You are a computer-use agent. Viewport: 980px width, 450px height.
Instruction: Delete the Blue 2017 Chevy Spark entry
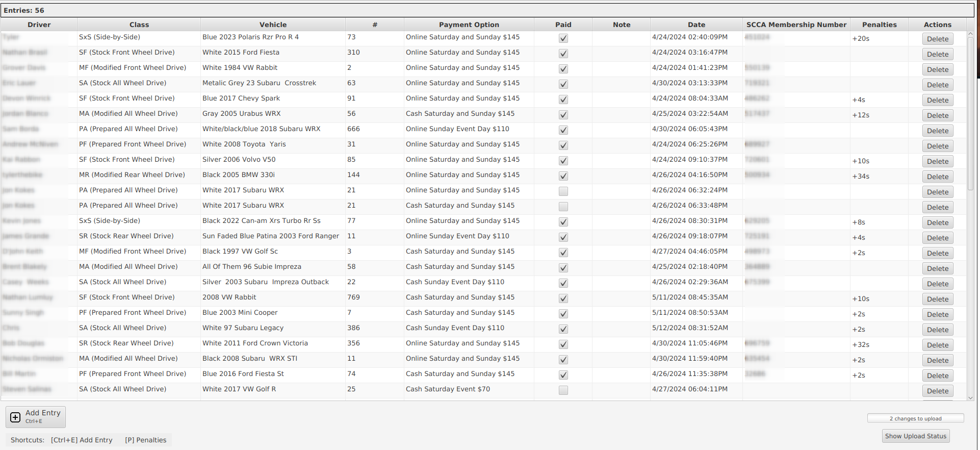[938, 100]
